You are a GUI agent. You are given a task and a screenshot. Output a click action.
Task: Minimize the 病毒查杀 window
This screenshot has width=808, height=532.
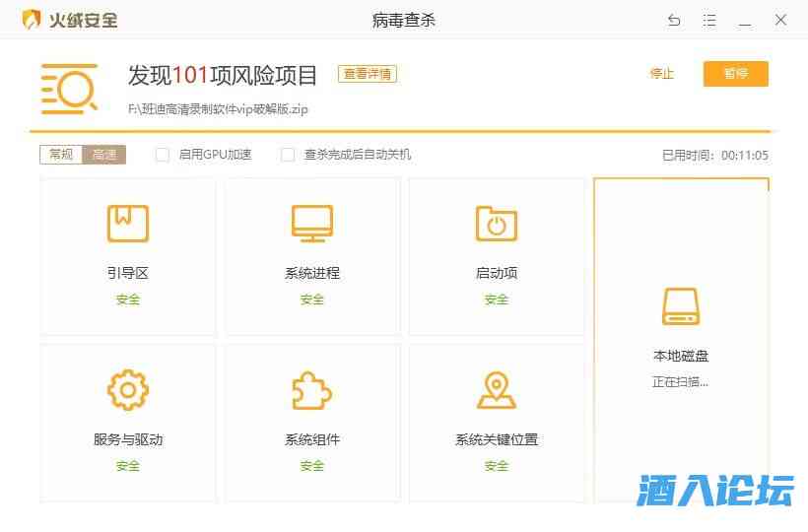(x=745, y=20)
